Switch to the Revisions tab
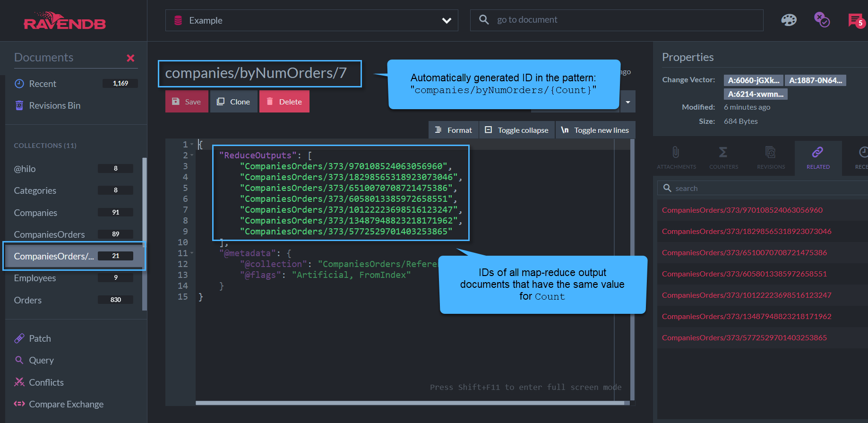The image size is (868, 423). coord(771,158)
